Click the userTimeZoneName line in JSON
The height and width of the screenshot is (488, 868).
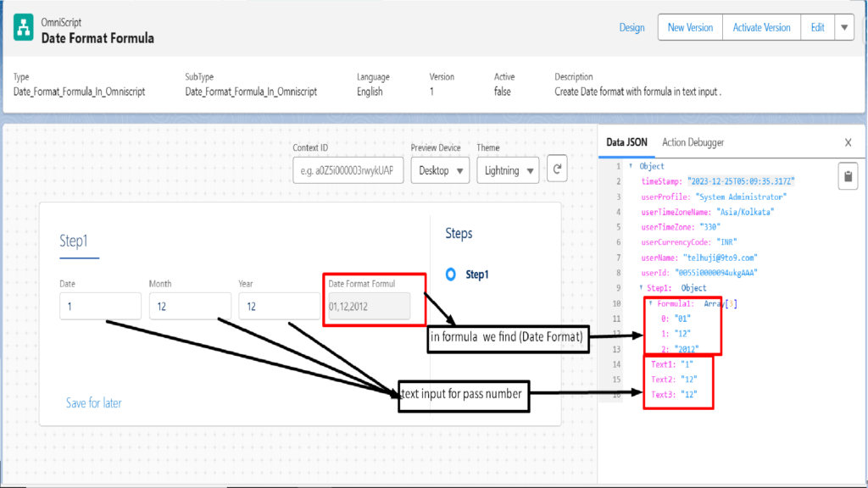click(708, 212)
